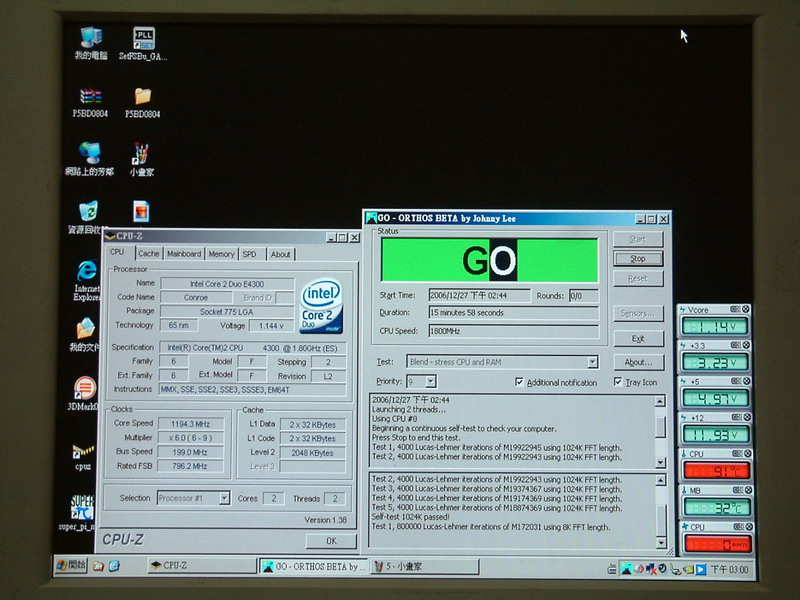Switch to the SPD tab in CPU-Z
The image size is (800, 600).
pyautogui.click(x=249, y=254)
